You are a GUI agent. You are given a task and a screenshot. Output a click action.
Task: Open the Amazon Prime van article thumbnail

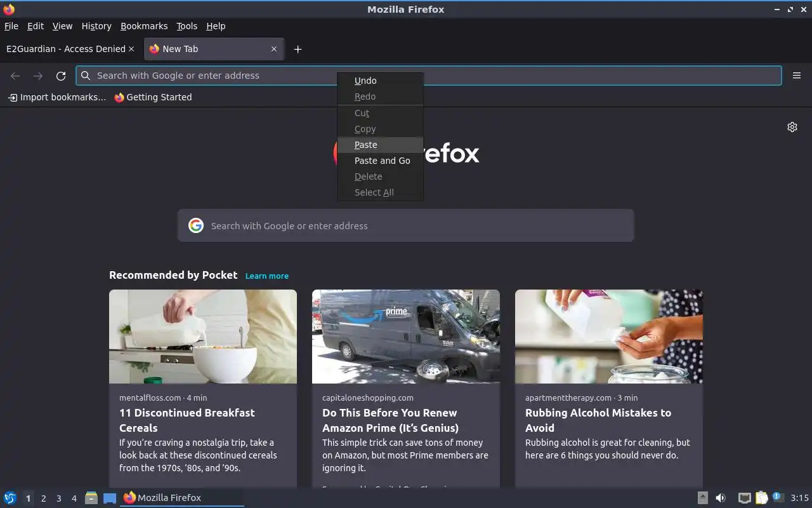[406, 337]
